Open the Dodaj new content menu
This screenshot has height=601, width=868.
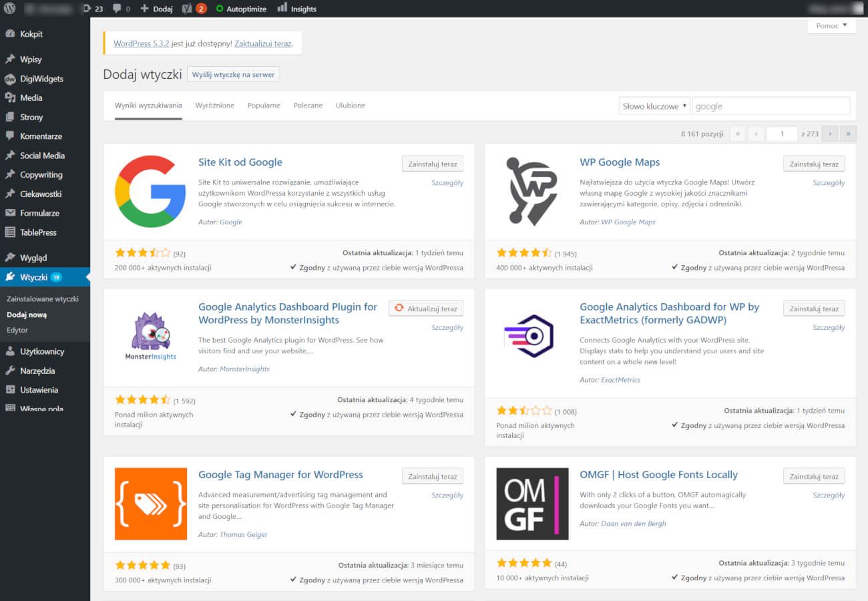pyautogui.click(x=156, y=9)
